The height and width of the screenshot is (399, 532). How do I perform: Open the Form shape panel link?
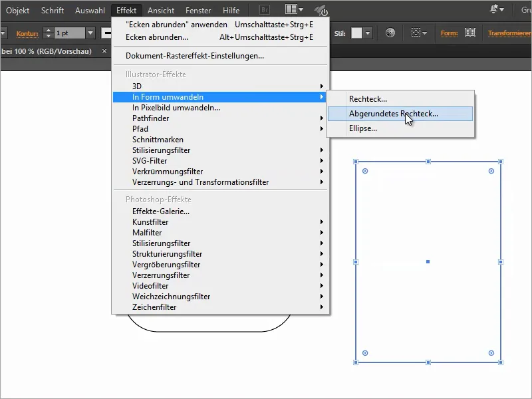point(449,33)
